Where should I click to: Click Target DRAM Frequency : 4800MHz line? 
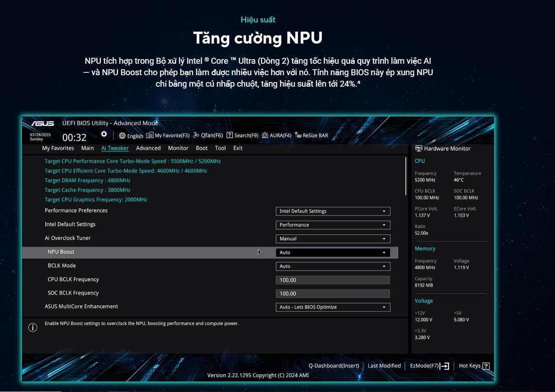[88, 180]
